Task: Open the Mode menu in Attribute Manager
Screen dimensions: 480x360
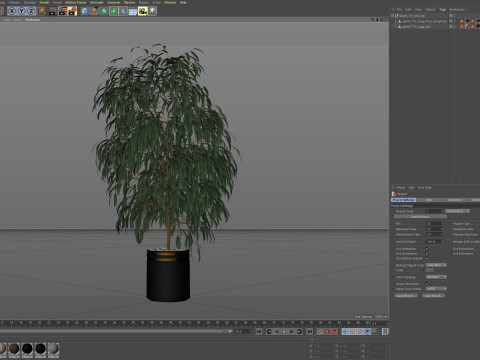Action: 401,187
